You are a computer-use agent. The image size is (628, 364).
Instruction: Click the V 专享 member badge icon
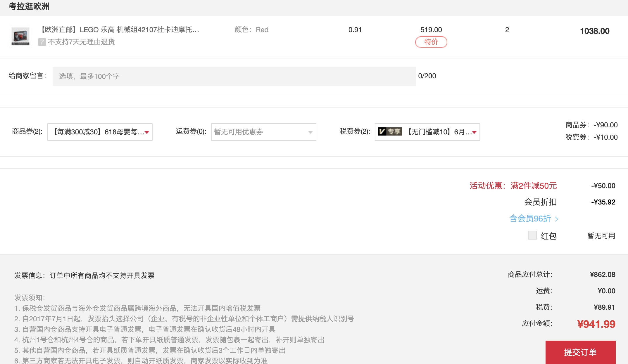tap(390, 132)
